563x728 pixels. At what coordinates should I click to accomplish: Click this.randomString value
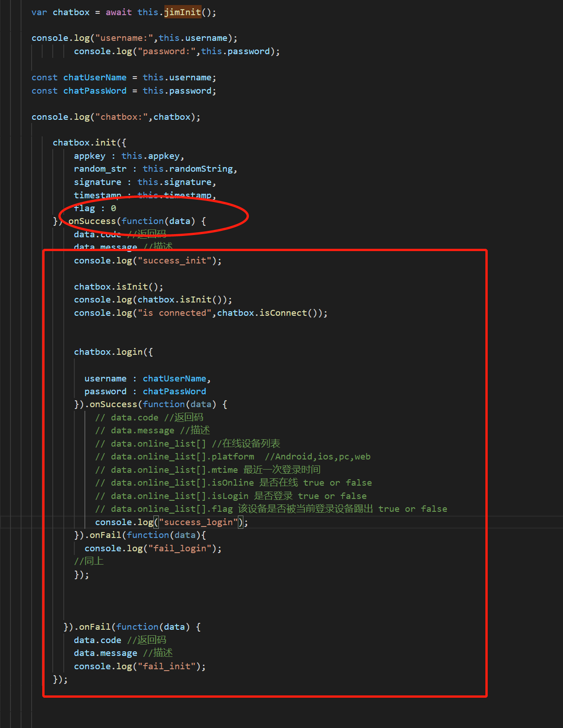189,169
